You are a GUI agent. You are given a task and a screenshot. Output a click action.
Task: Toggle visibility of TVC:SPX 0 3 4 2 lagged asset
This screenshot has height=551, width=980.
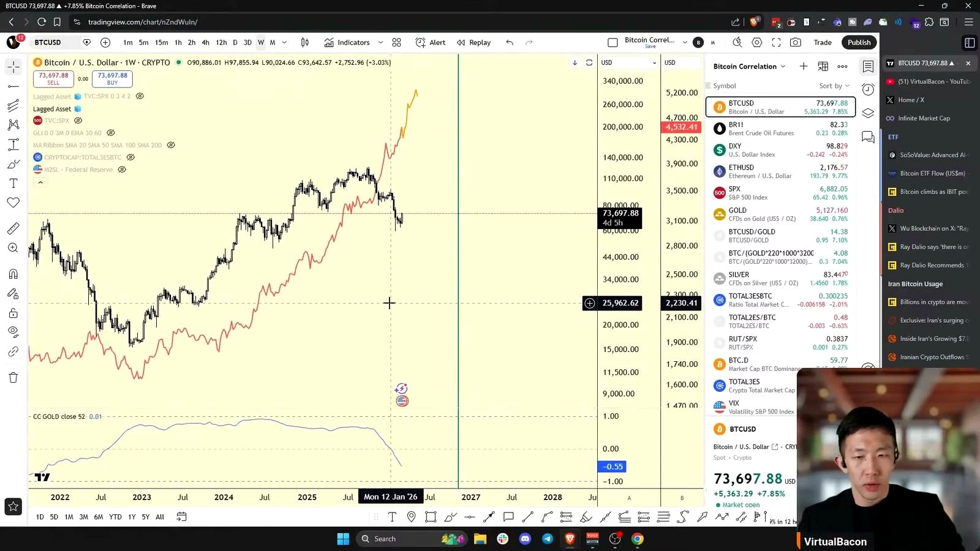[140, 96]
